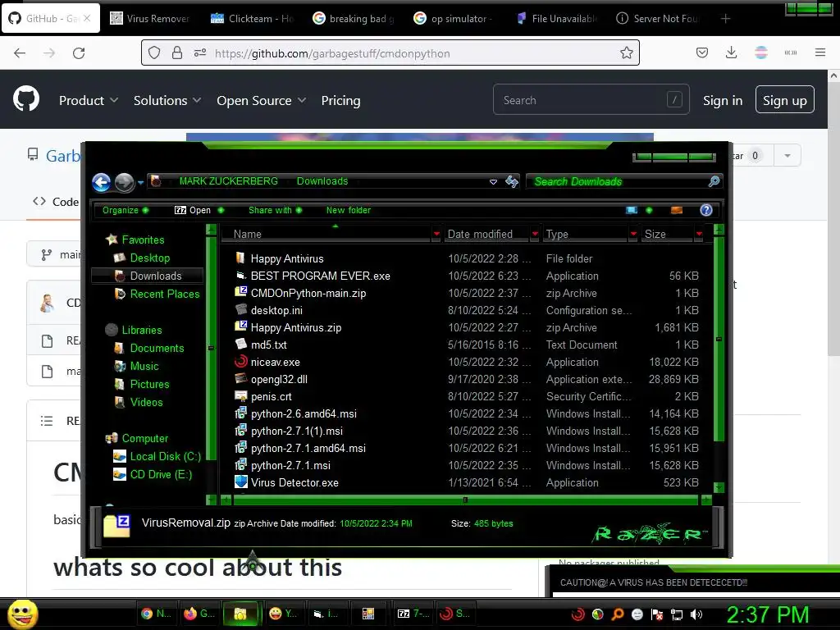The width and height of the screenshot is (840, 630).
Task: Open a new browser tab
Action: 725,19
